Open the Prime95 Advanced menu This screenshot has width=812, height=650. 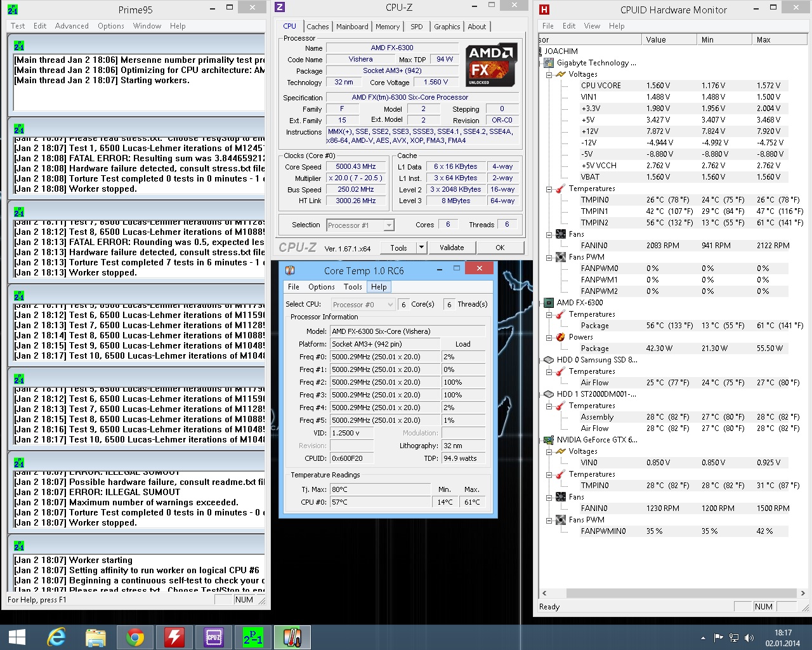click(72, 26)
